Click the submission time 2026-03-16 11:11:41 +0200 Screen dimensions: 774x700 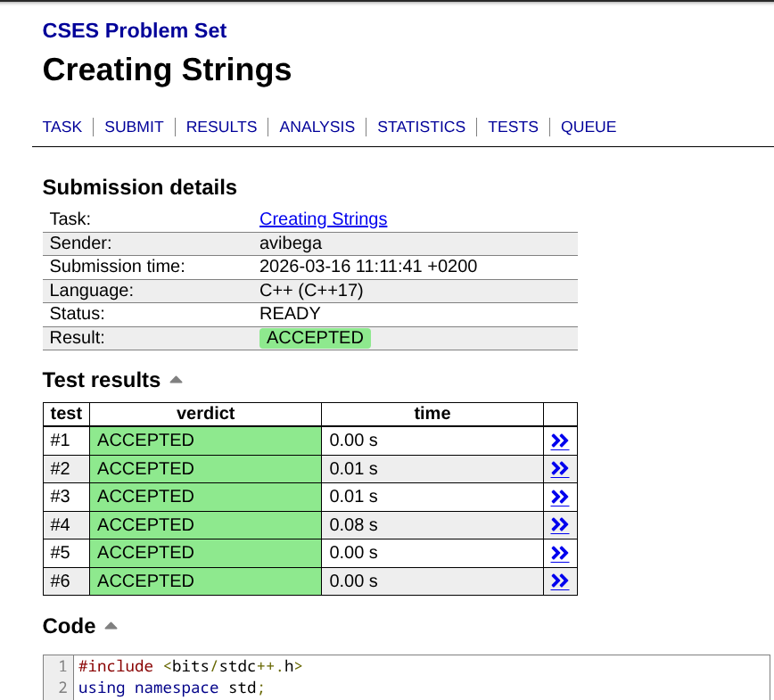[x=368, y=266]
